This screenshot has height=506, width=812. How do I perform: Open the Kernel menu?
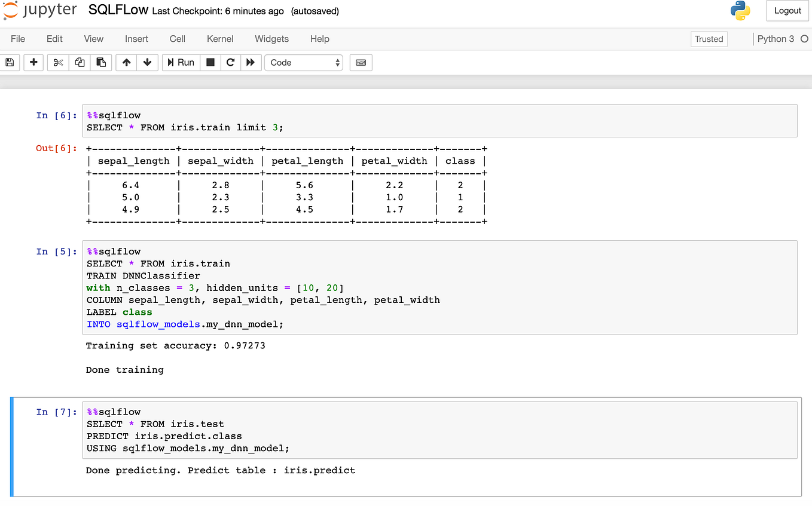pyautogui.click(x=219, y=39)
